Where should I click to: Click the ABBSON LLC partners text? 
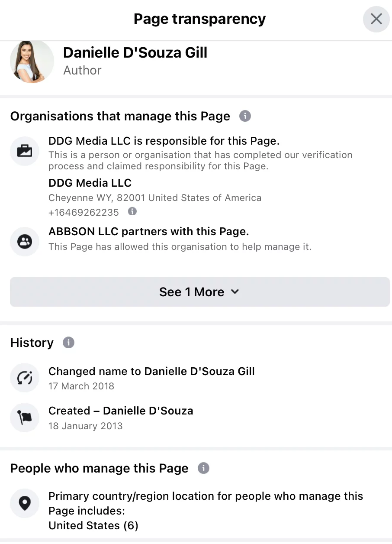(x=148, y=232)
